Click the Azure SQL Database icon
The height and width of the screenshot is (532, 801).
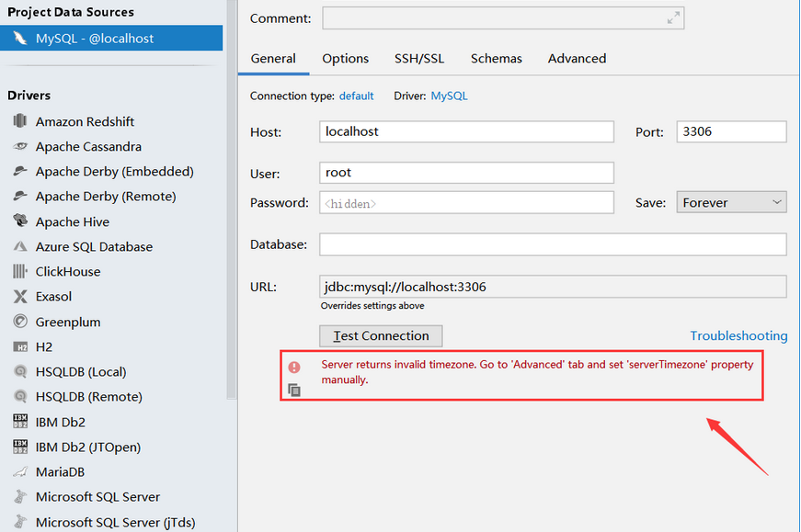[x=20, y=246]
